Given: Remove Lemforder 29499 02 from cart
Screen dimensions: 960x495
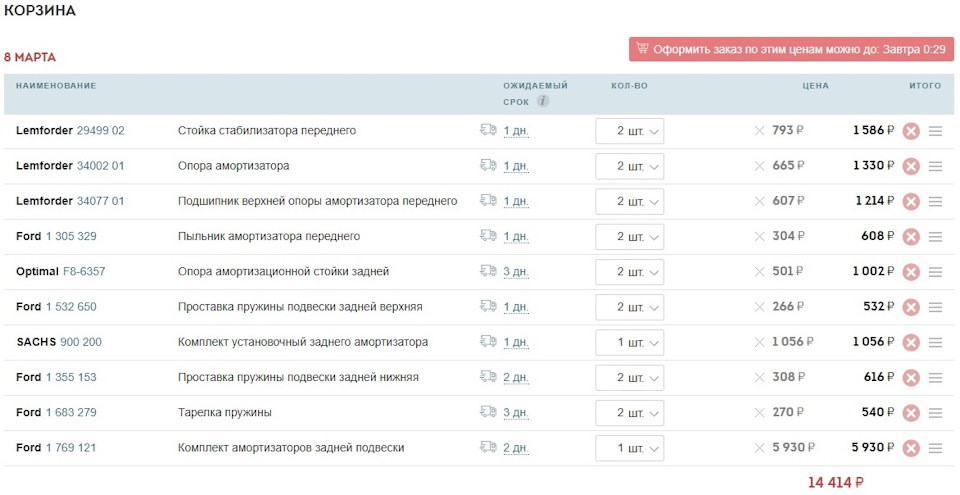Looking at the screenshot, I should [911, 131].
